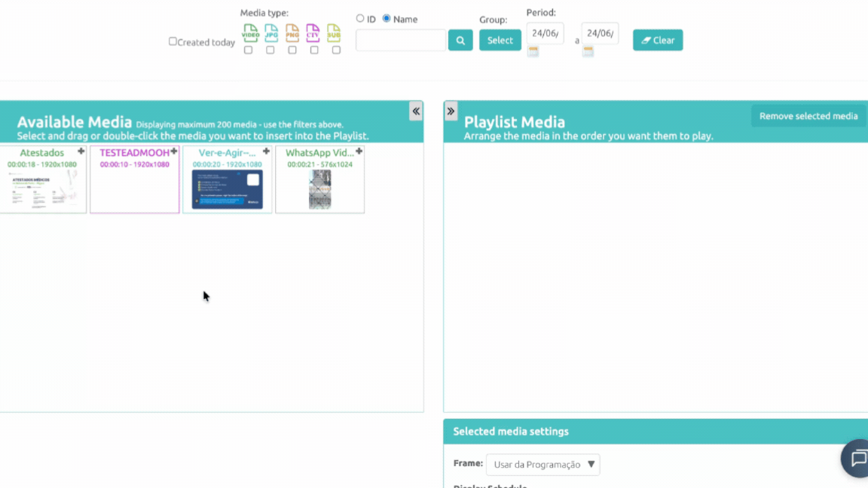Screen dimensions: 868x488
Task: Click the CTV media type icon
Action: (313, 32)
